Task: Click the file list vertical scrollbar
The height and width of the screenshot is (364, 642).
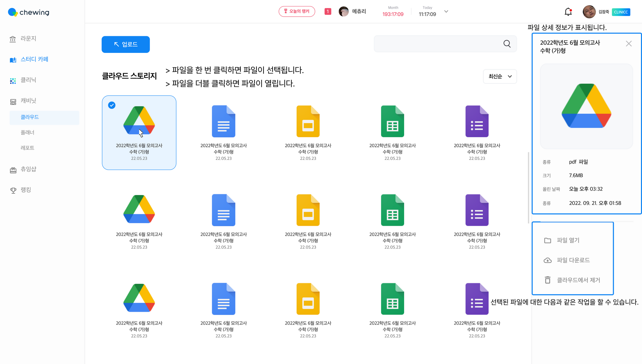Action: (x=528, y=188)
